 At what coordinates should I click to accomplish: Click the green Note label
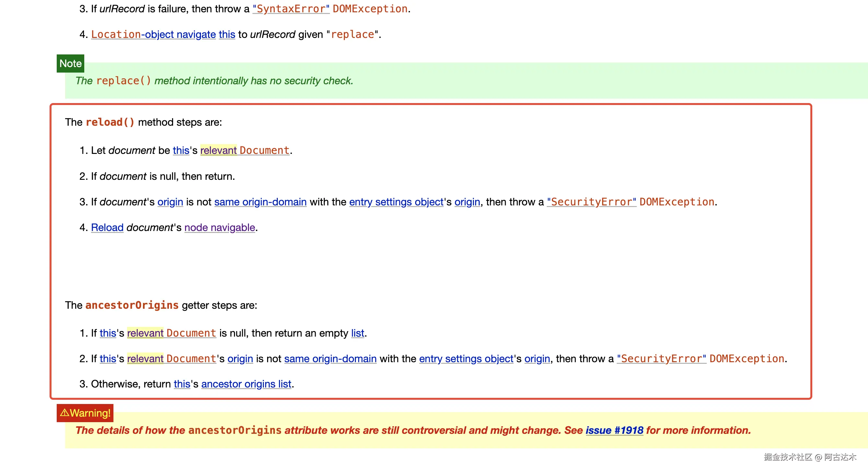(70, 63)
